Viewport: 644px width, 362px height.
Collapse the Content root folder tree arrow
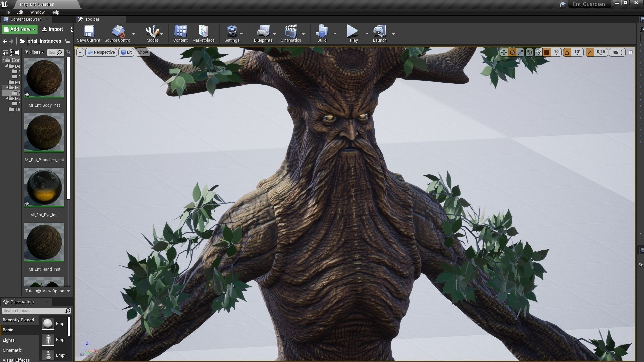3,60
